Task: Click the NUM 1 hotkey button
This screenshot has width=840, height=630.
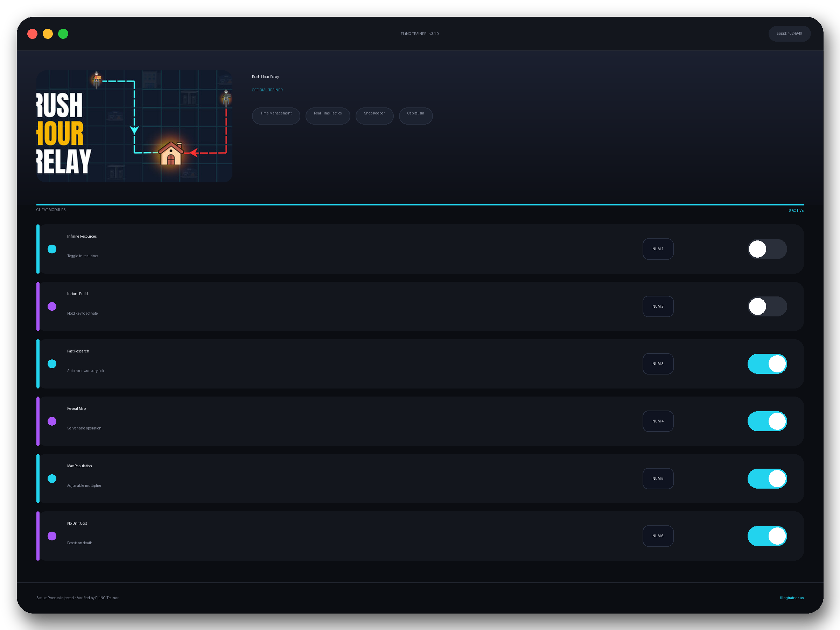Action: click(x=658, y=249)
